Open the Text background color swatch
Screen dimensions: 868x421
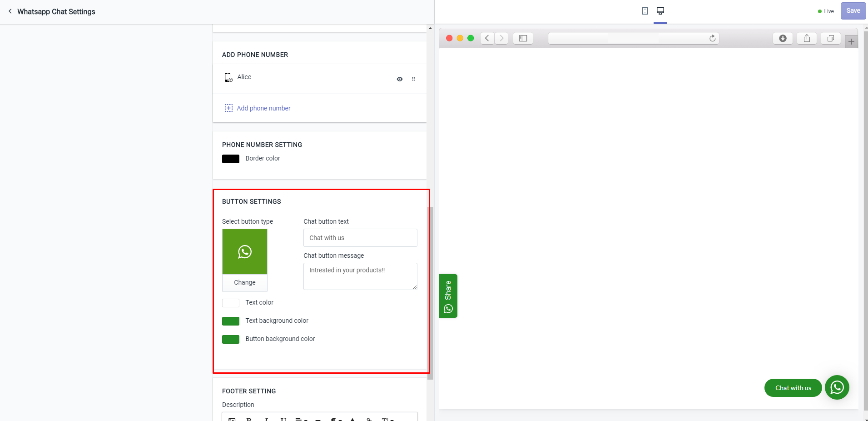[231, 321]
